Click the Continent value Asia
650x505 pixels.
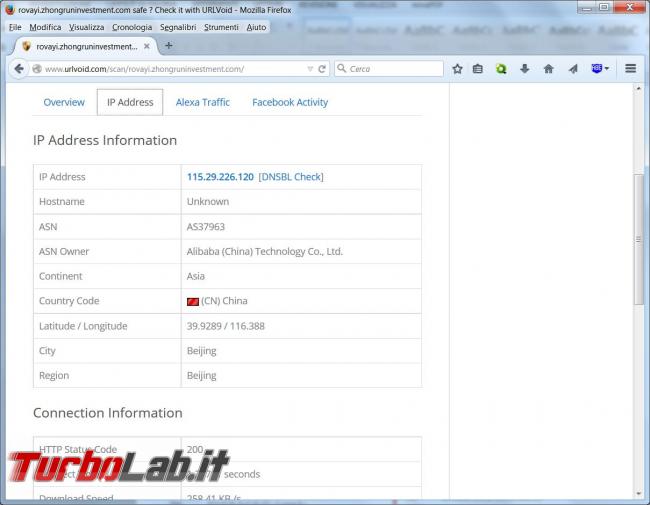click(x=196, y=276)
